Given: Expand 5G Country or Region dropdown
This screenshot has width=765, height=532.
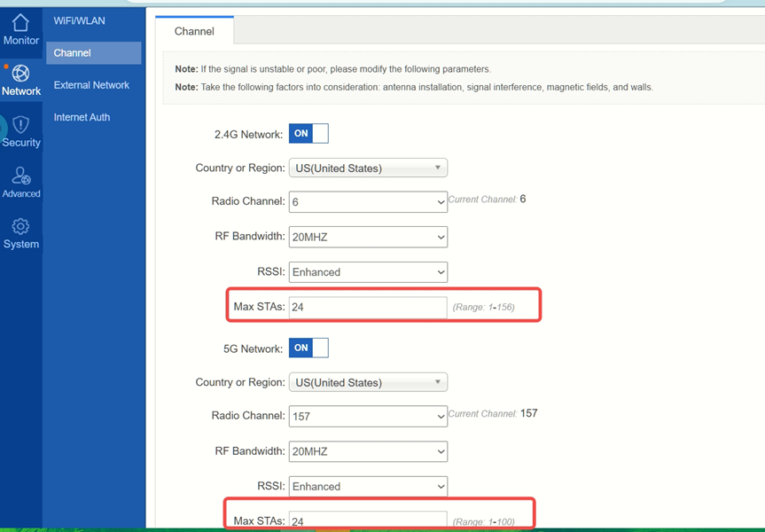Looking at the screenshot, I should coord(368,382).
